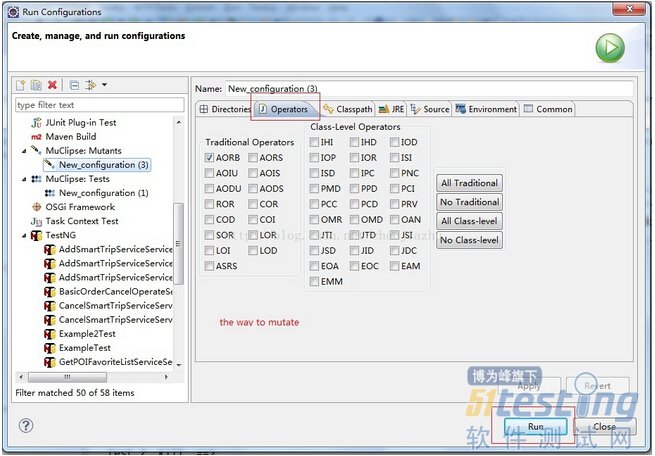Enable the EAM class-level checkbox
This screenshot has width=655, height=456.
pos(394,266)
